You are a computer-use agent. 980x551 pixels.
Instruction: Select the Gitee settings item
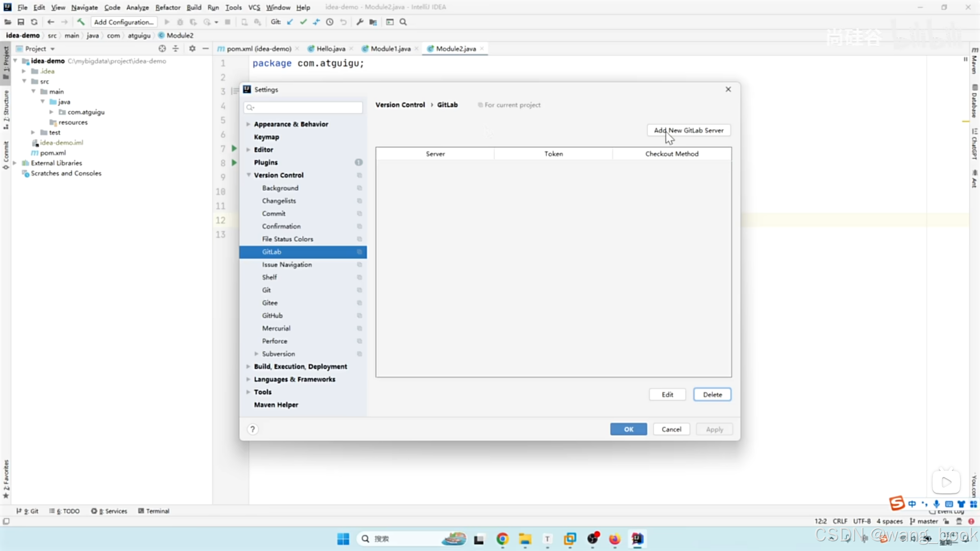click(x=303, y=303)
